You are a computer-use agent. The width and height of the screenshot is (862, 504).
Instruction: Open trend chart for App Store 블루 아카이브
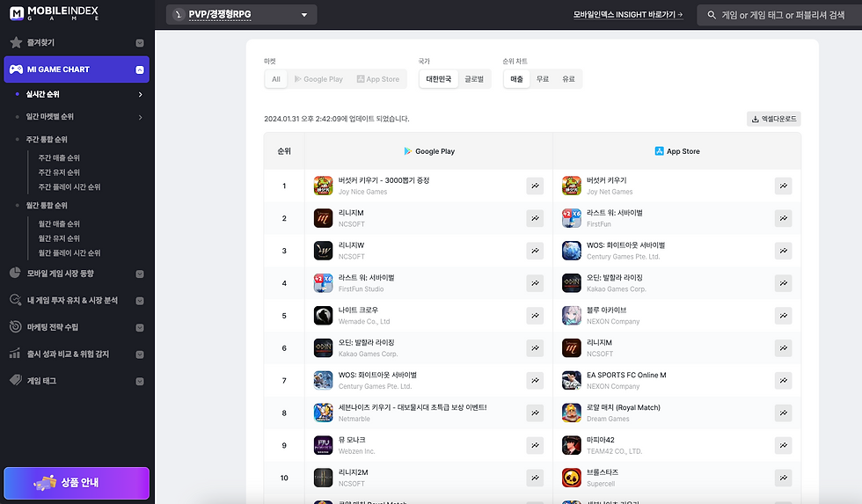tap(784, 316)
